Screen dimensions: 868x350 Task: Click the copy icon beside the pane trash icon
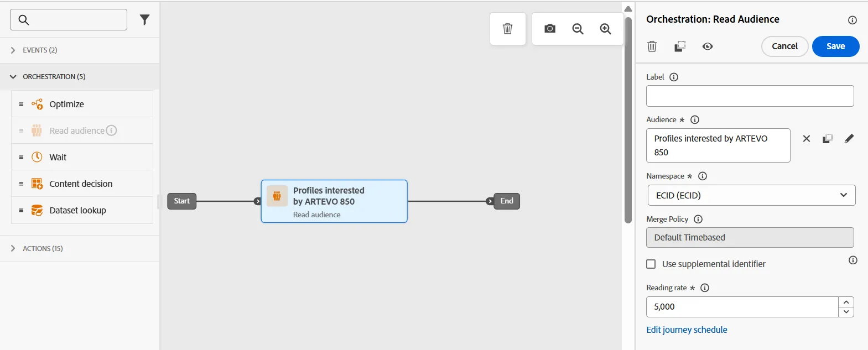(680, 46)
